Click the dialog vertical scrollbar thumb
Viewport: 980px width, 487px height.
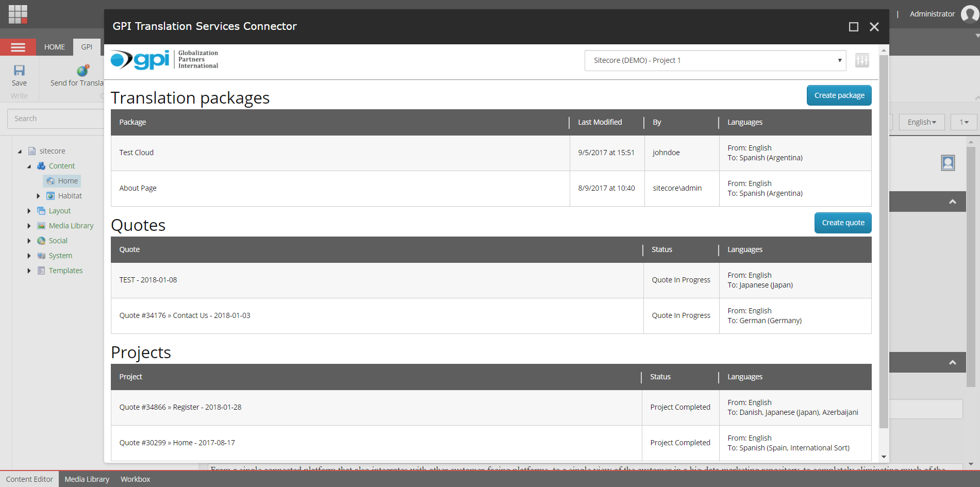coord(884,242)
